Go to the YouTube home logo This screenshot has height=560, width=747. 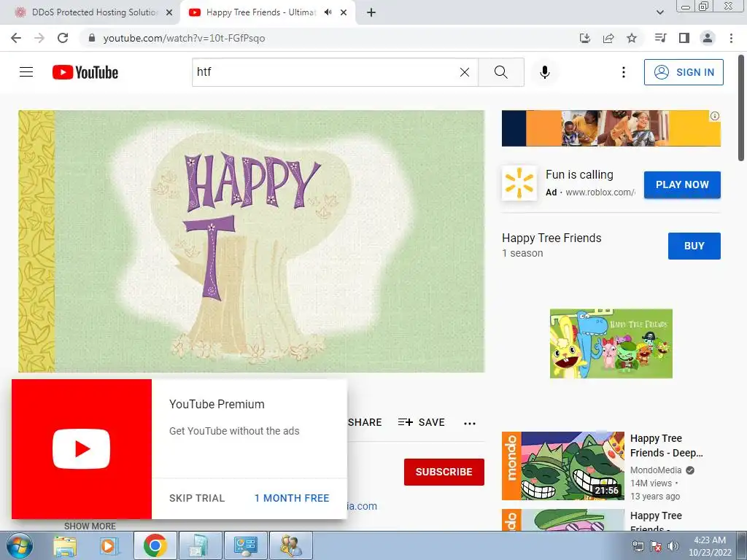click(x=85, y=72)
